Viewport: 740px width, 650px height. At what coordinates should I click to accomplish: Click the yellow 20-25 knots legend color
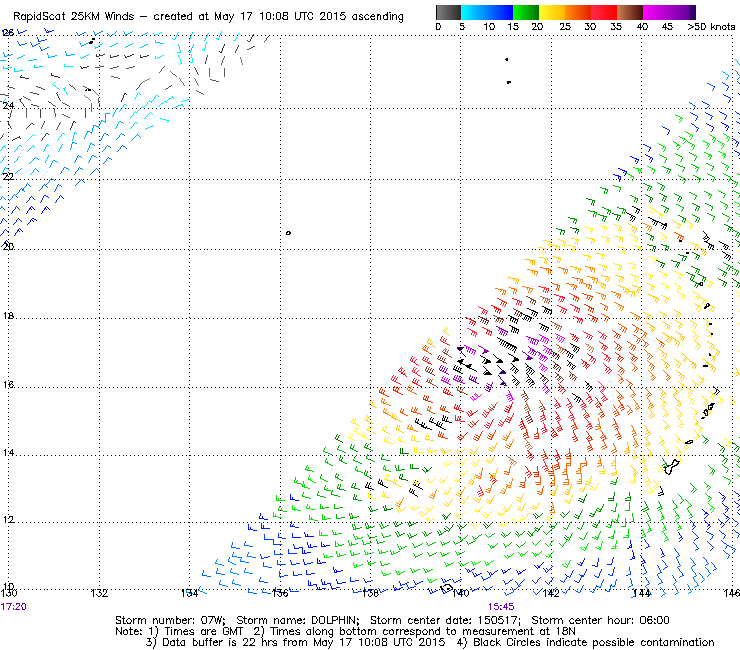[x=552, y=12]
